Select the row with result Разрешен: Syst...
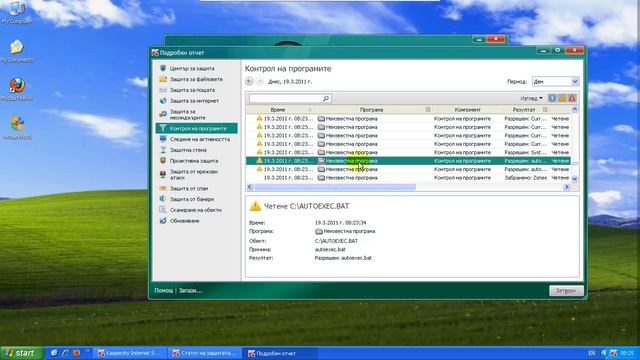The height and width of the screenshot is (360, 640). tap(408, 152)
